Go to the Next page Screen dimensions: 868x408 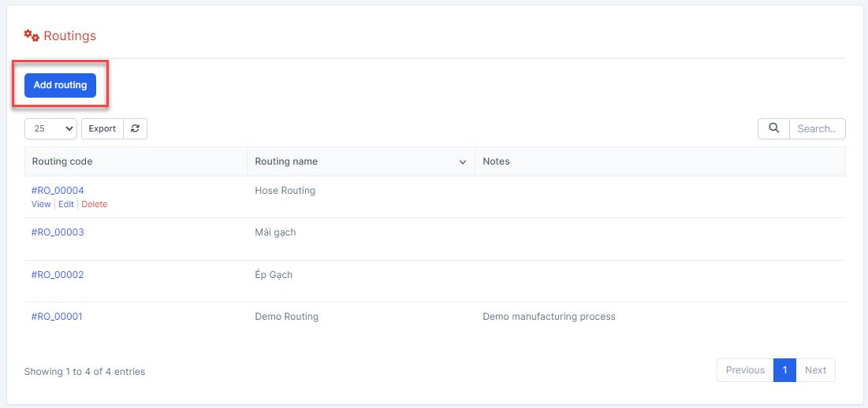click(x=815, y=370)
